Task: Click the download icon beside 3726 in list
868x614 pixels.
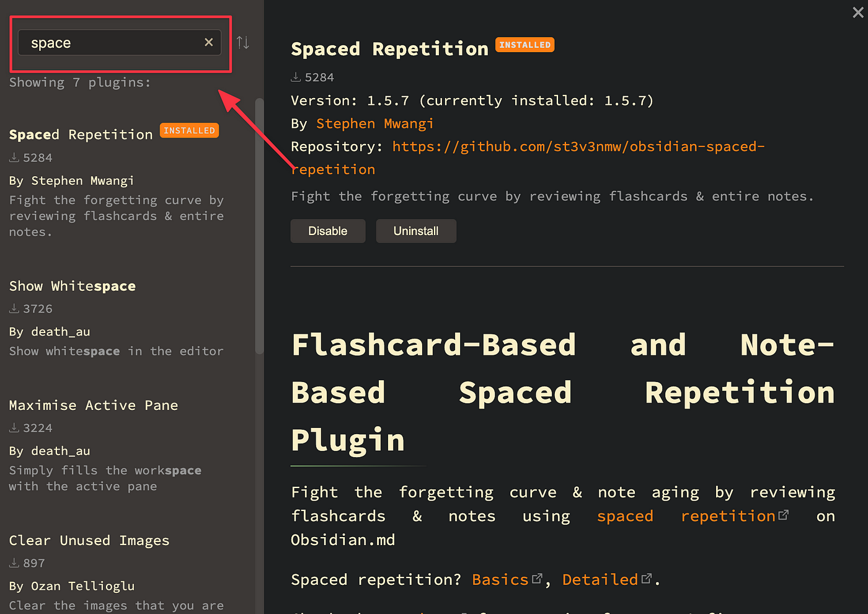Action: coord(14,308)
